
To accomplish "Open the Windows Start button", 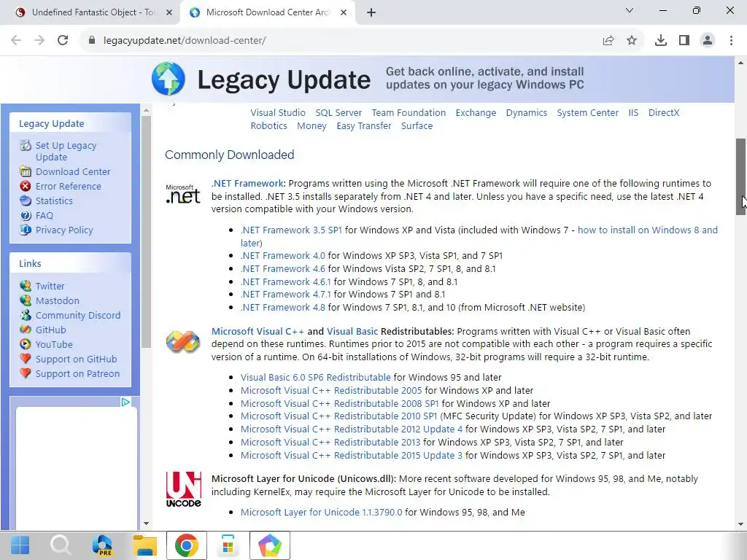I will click(20, 545).
